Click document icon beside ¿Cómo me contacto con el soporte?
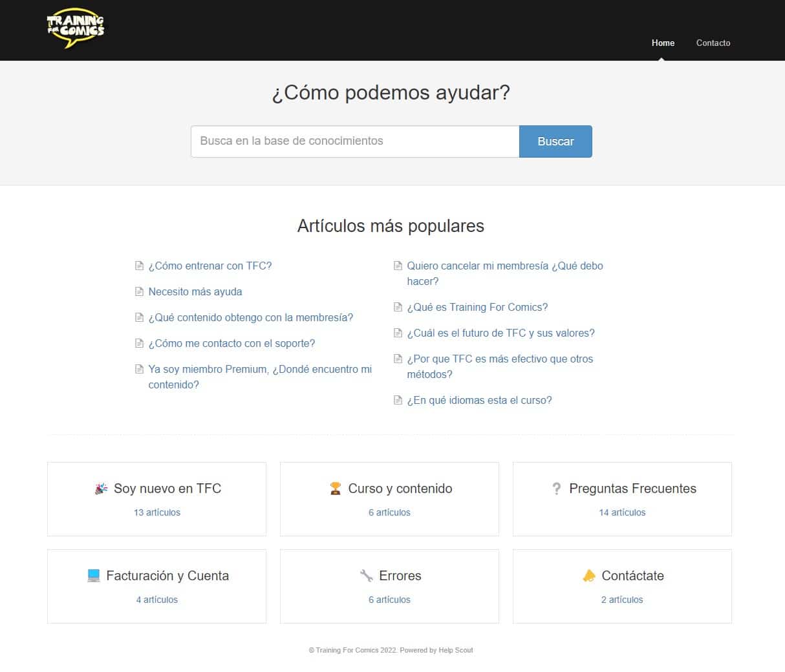Viewport: 785px width, 672px height. 139,343
